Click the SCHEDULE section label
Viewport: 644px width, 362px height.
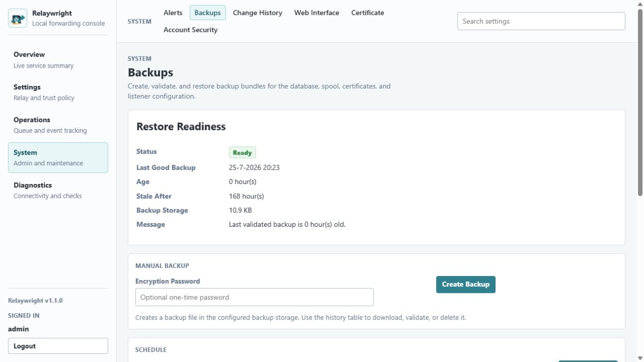tap(151, 350)
